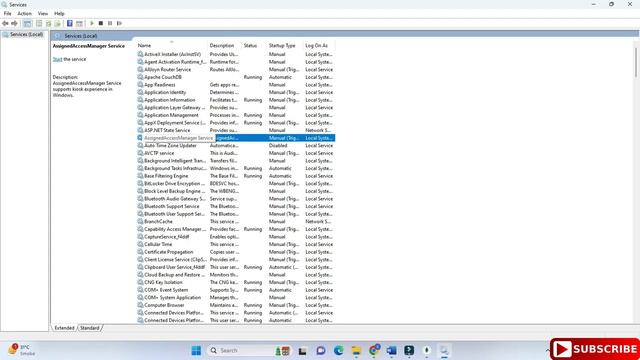Open Properties from the toolbar icon
The height and width of the screenshot is (360, 640).
click(x=39, y=23)
